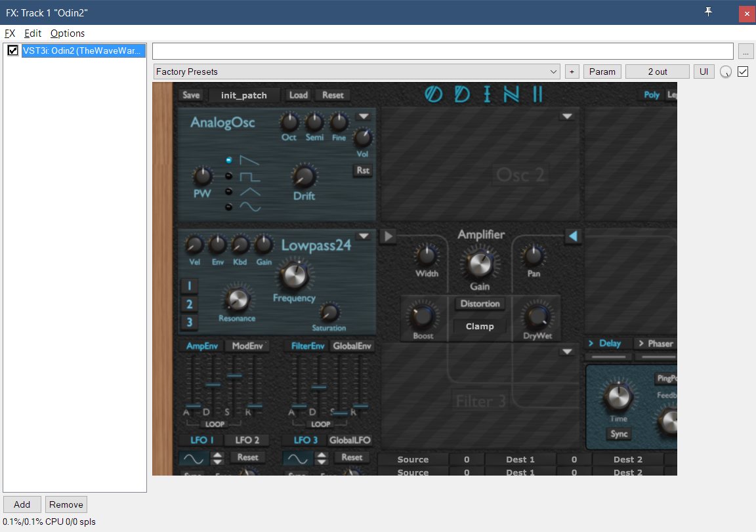Open the AnalogOsc oscillator type dropdown
The width and height of the screenshot is (756, 532).
(364, 116)
